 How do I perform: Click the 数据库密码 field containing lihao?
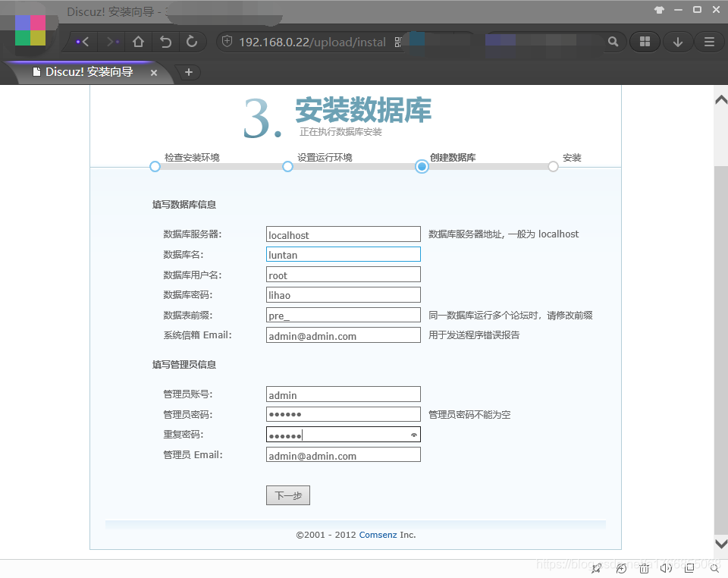coord(344,295)
